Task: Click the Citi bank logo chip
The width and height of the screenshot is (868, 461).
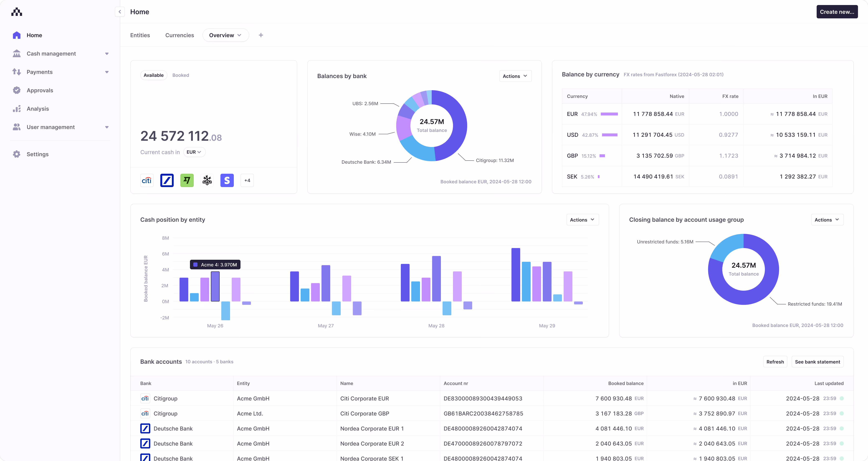Action: [x=147, y=180]
